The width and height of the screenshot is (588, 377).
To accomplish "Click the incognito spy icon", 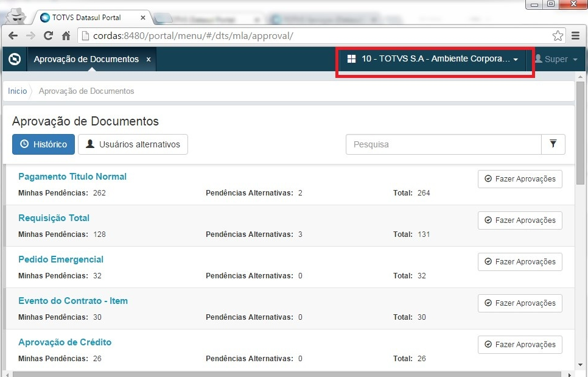I will [x=16, y=16].
